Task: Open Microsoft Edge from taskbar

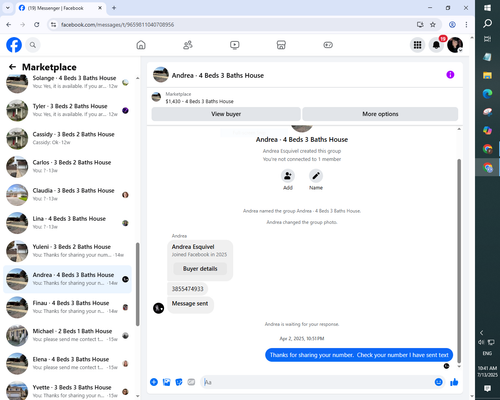Action: (x=487, y=94)
